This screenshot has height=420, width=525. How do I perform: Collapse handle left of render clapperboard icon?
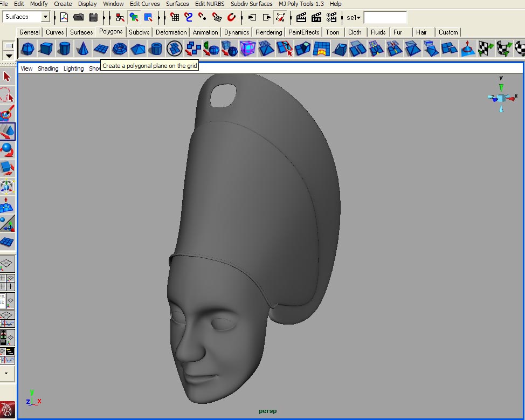[291, 17]
